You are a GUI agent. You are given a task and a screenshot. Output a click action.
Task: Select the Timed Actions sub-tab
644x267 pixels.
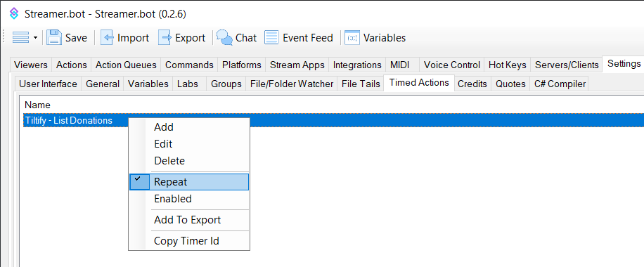tap(419, 83)
